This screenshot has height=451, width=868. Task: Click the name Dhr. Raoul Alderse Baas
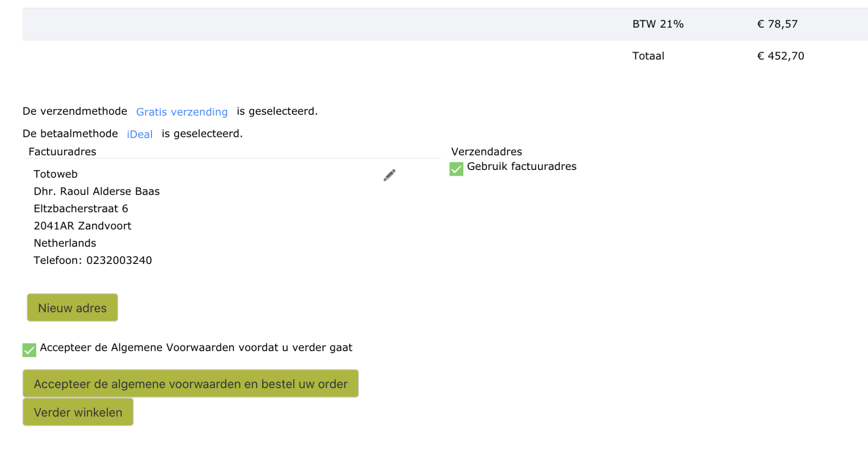click(x=97, y=192)
